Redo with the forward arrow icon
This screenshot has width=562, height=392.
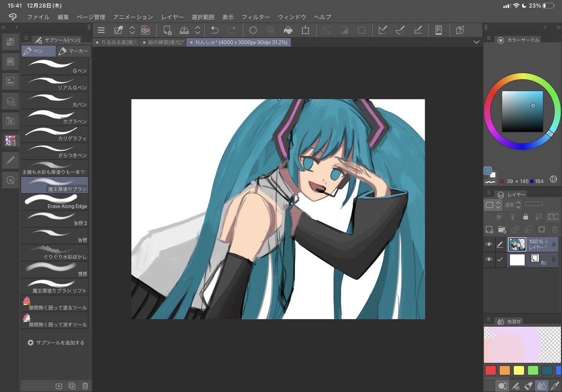[232, 30]
